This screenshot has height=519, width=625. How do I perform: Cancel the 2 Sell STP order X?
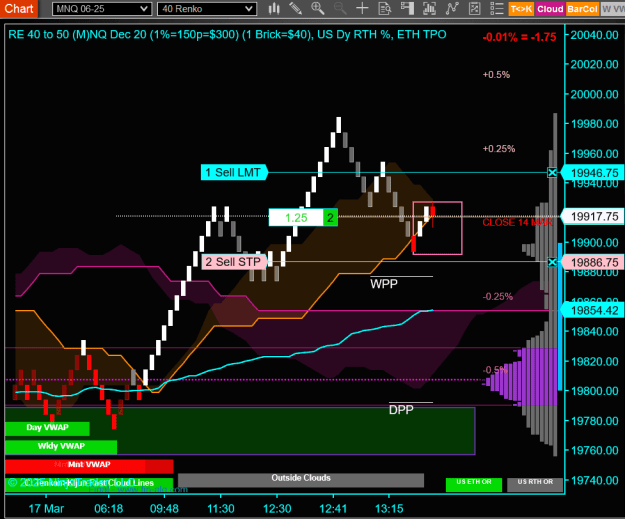[x=552, y=262]
